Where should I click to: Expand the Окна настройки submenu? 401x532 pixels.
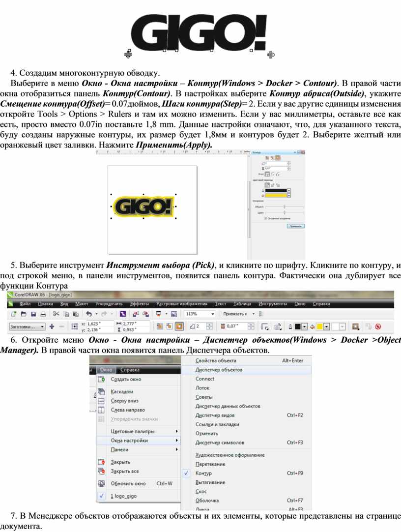(x=138, y=441)
